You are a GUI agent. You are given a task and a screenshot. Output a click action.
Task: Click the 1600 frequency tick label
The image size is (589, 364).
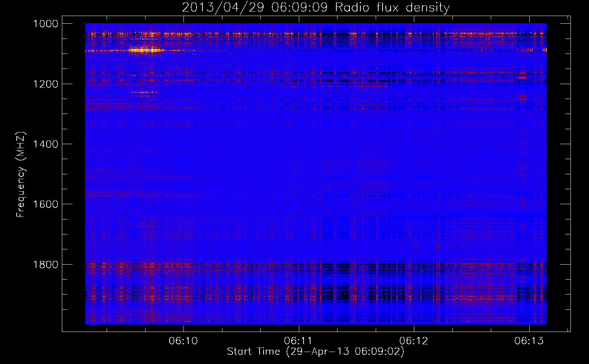point(46,204)
